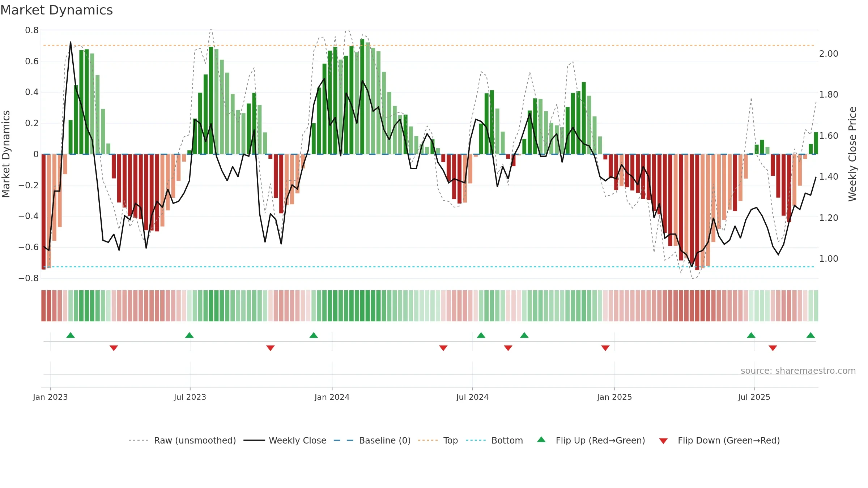This screenshot has width=868, height=488.
Task: Click the 2.00 price axis label
Action: click(x=829, y=54)
